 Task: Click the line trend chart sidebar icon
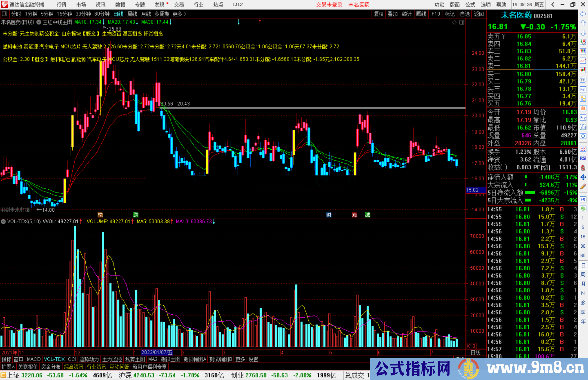[583, 61]
